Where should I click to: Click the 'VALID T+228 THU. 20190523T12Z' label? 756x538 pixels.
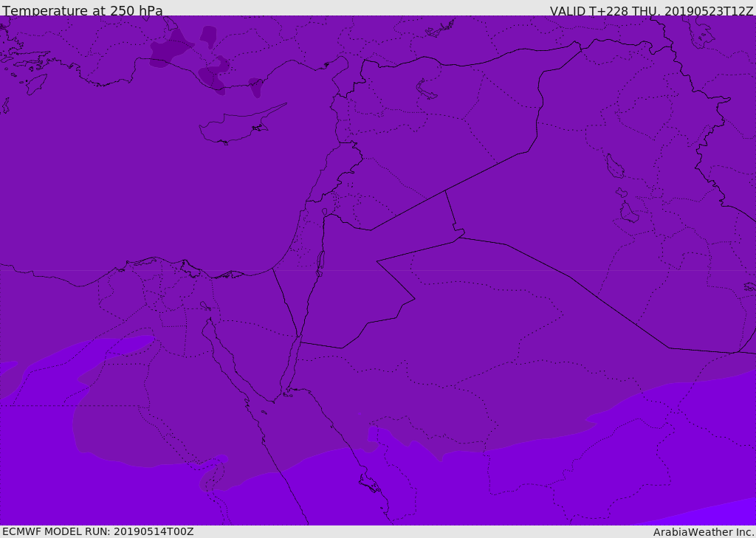651,11
